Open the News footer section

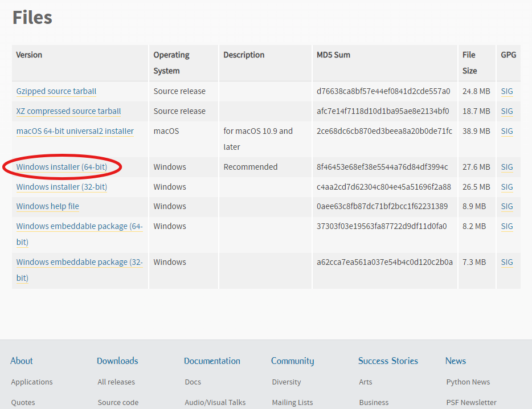pos(456,361)
